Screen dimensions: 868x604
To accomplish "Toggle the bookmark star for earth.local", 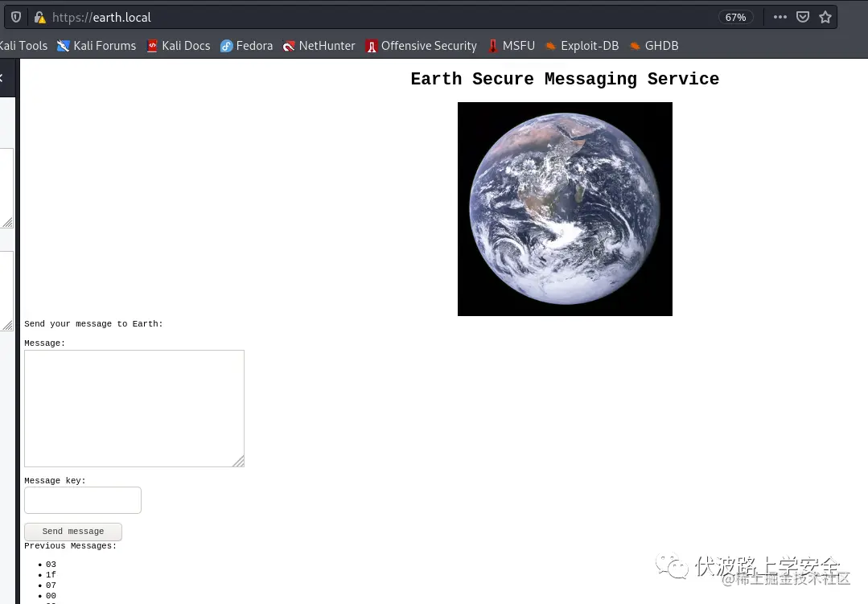I will coord(825,16).
